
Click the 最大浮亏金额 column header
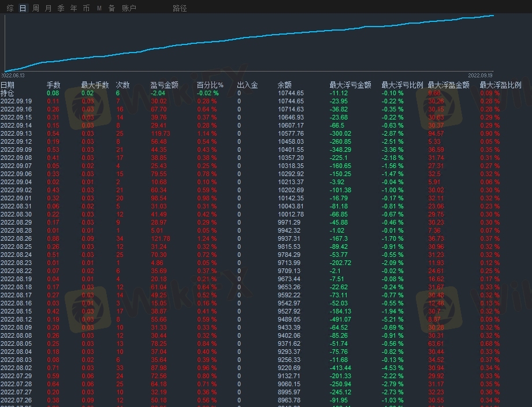350,85
